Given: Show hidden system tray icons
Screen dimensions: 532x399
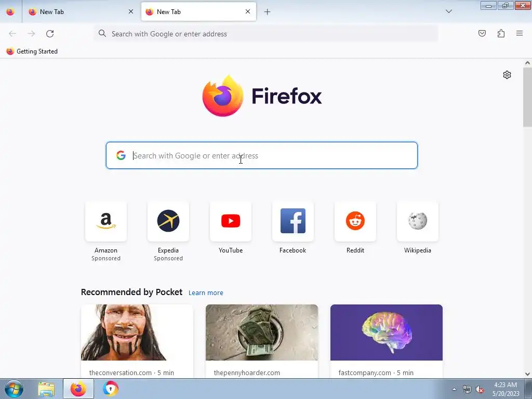Looking at the screenshot, I should [454, 389].
